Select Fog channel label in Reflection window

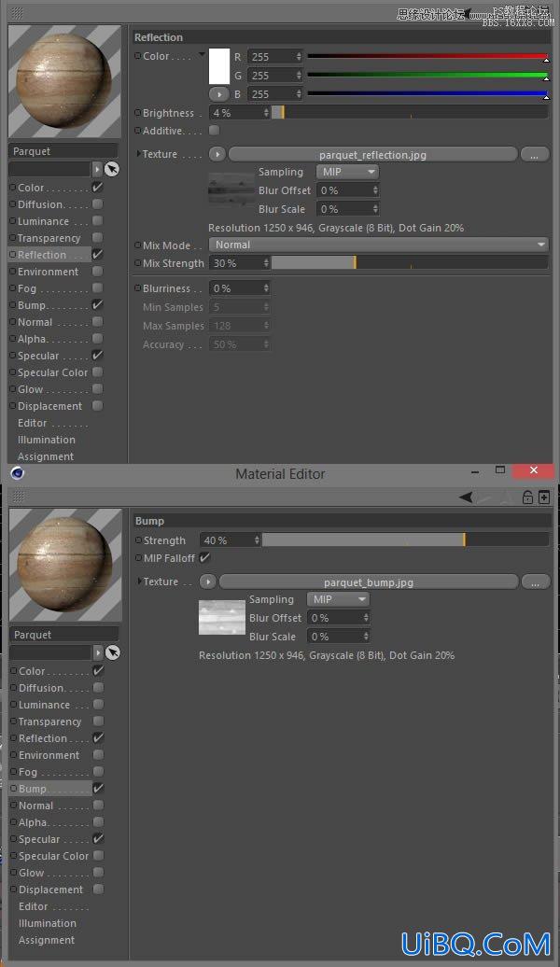tap(27, 288)
